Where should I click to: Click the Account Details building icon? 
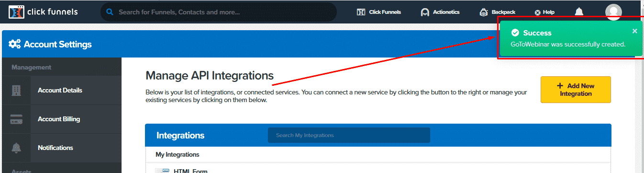(16, 90)
